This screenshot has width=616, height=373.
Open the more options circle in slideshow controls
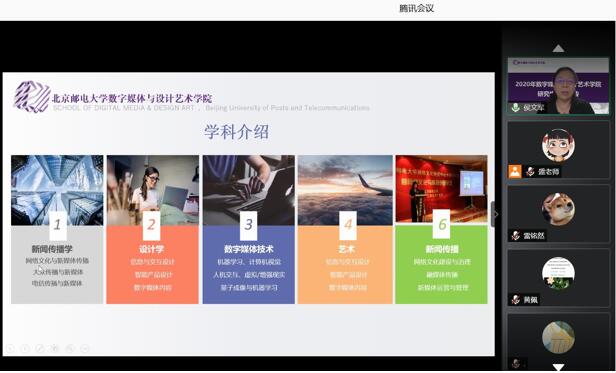pyautogui.click(x=85, y=348)
